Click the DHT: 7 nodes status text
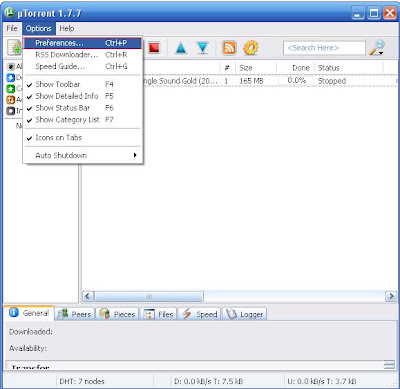Image resolution: width=400 pixels, height=389 pixels. 82,381
